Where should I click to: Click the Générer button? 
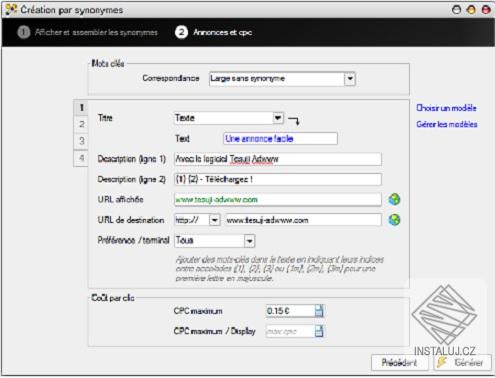tap(462, 362)
